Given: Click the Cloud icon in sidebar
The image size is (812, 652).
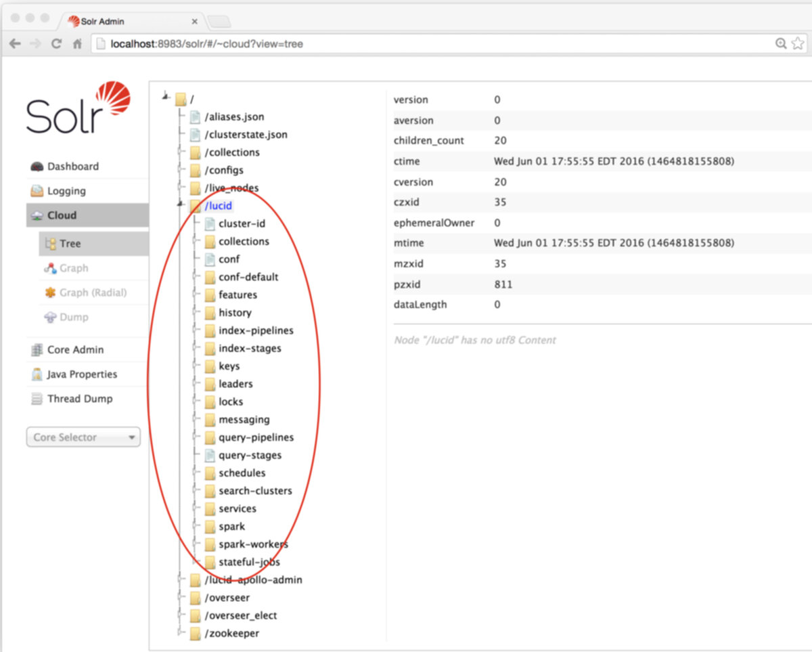Looking at the screenshot, I should pos(37,215).
